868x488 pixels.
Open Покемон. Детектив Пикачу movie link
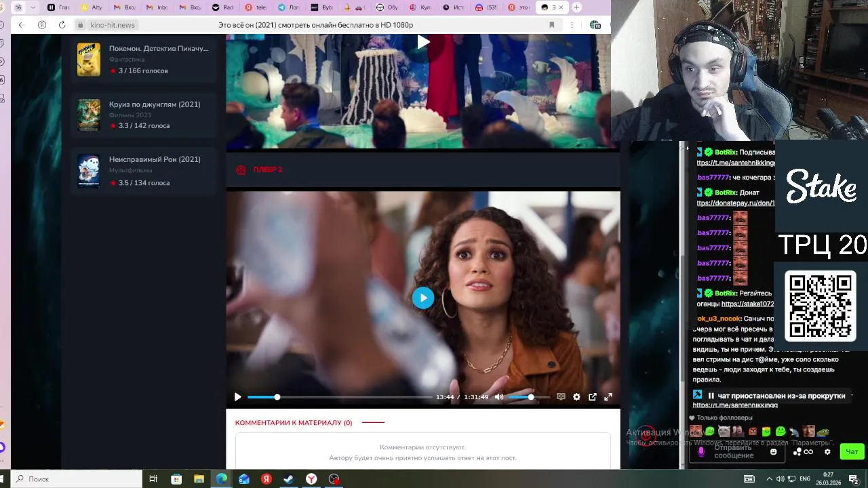[x=159, y=49]
